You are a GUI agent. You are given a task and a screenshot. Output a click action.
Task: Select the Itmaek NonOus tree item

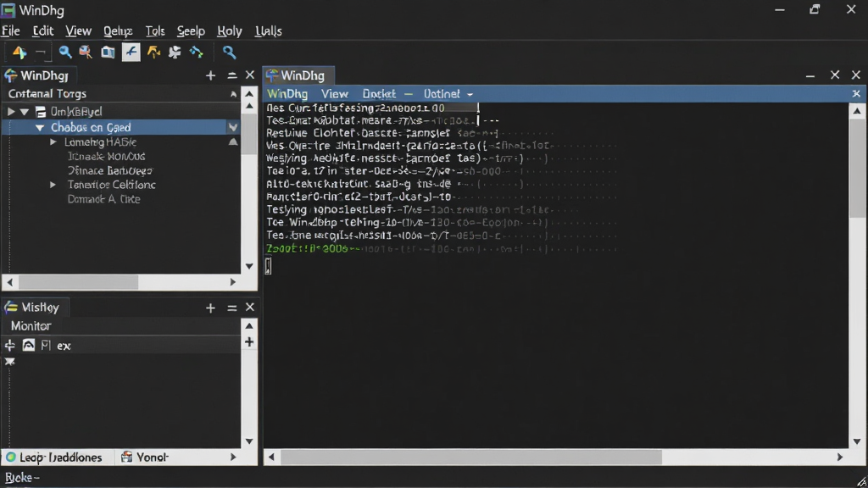(106, 157)
